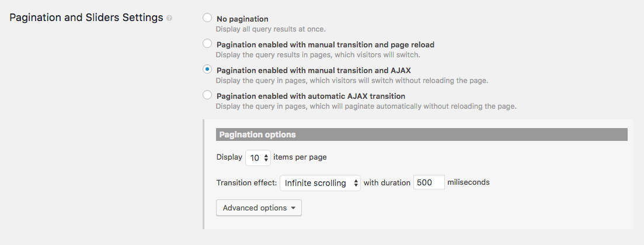Click "Pagination enabled with manual transition and AJAX" label
The height and width of the screenshot is (245, 644).
314,70
